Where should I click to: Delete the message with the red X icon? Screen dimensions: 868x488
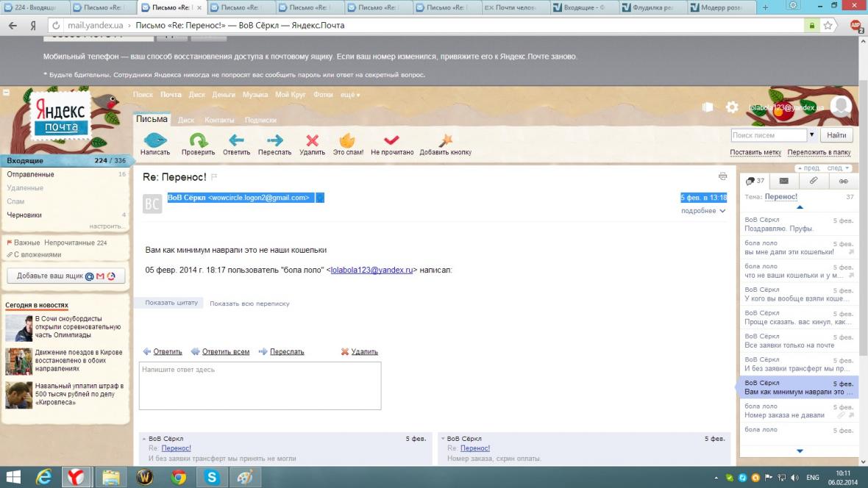click(312, 140)
